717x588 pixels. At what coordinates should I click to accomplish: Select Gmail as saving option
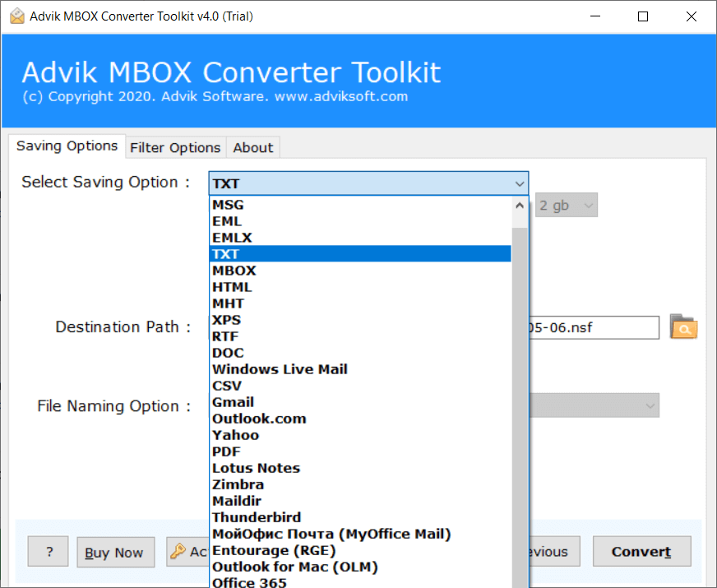click(x=360, y=402)
